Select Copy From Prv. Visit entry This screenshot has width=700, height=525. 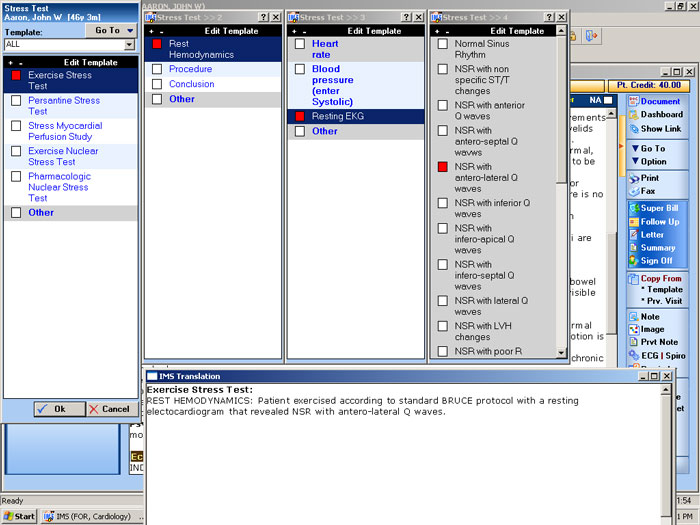point(662,301)
